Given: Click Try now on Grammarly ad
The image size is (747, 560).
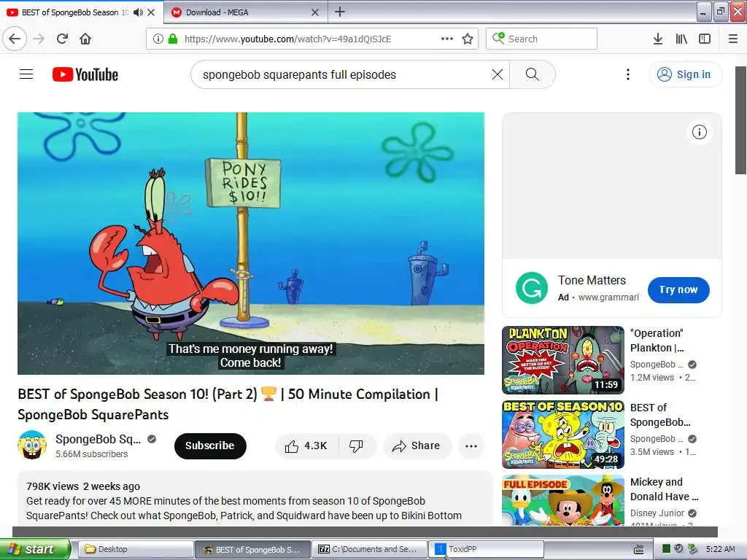Looking at the screenshot, I should tap(678, 289).
